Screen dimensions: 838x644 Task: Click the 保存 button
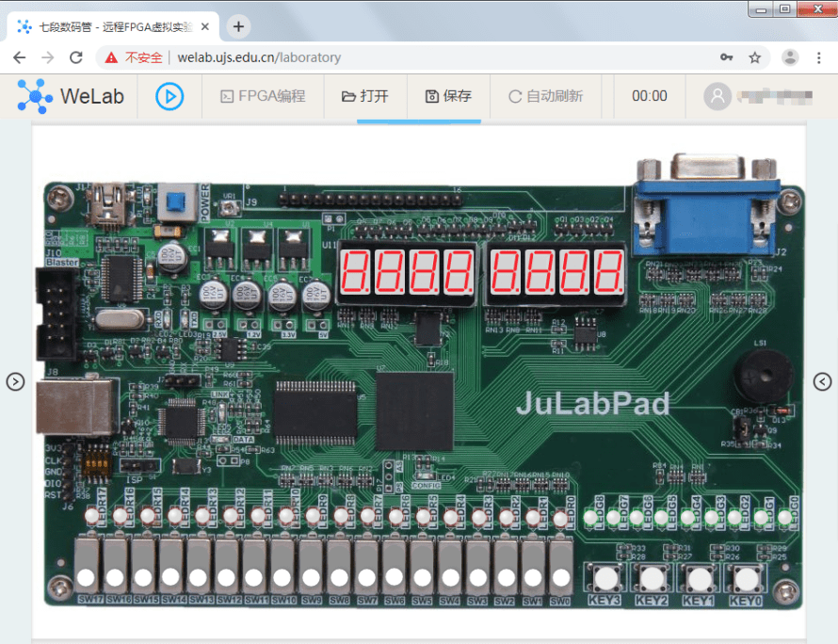click(448, 96)
